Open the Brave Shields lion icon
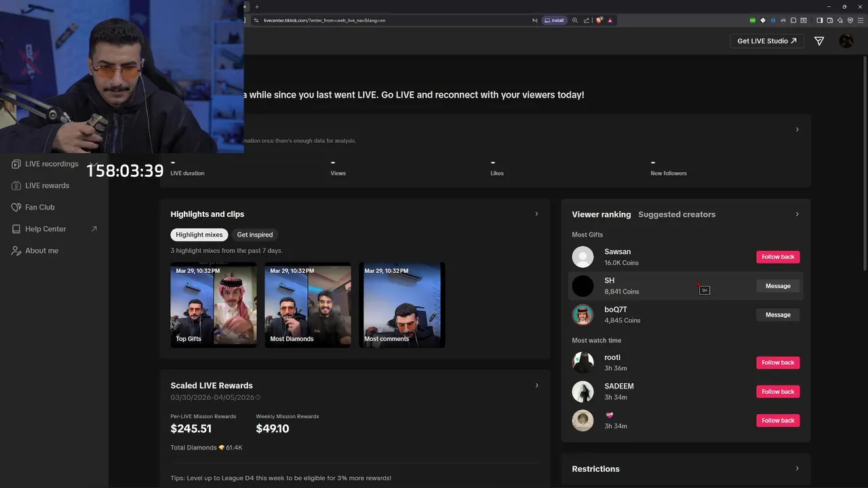Viewport: 868px width, 488px height. pos(599,20)
